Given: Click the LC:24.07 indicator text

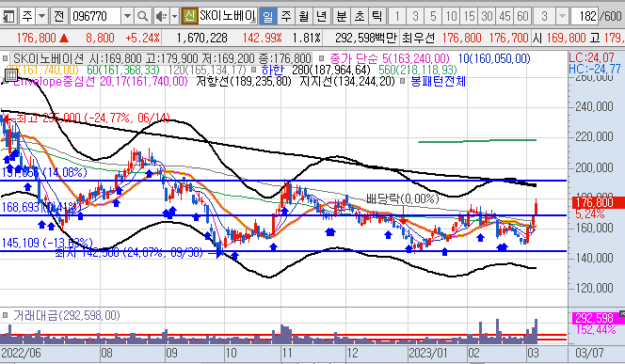Looking at the screenshot, I should [591, 57].
